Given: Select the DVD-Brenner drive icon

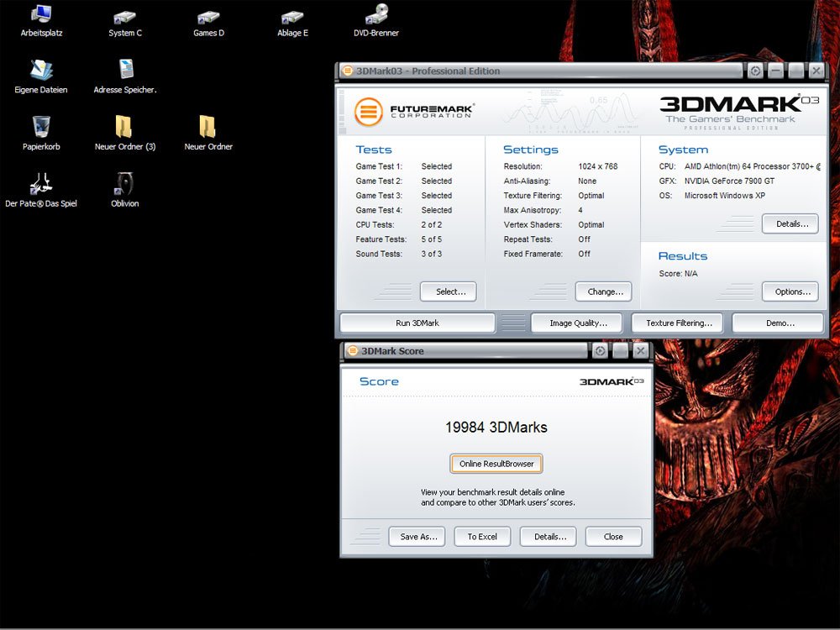Looking at the screenshot, I should [376, 20].
